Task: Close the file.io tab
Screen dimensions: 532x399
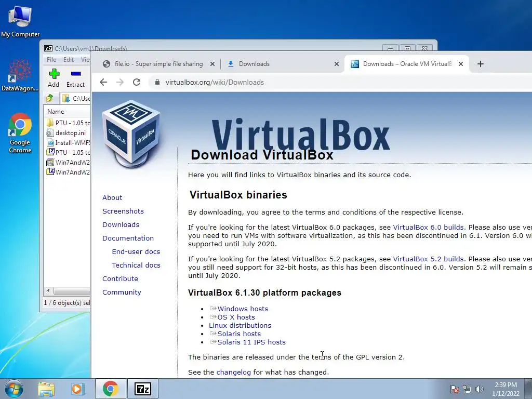Action: pos(212,64)
